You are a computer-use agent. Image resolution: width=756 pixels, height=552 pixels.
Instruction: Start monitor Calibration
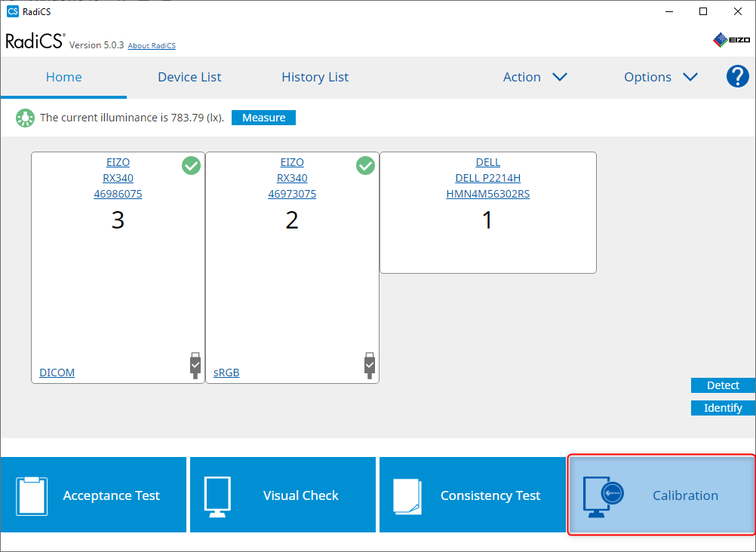pos(662,495)
